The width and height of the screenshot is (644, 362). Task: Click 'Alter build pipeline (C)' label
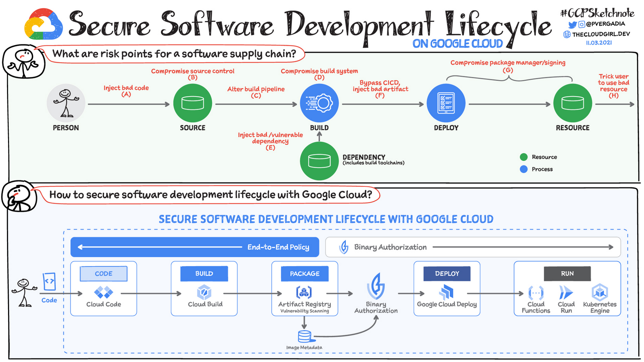coord(256,92)
